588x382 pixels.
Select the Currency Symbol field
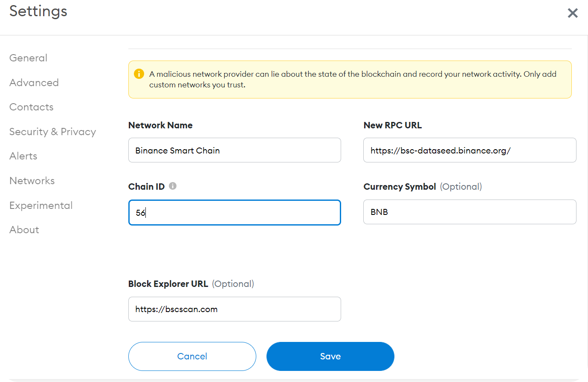coord(470,212)
